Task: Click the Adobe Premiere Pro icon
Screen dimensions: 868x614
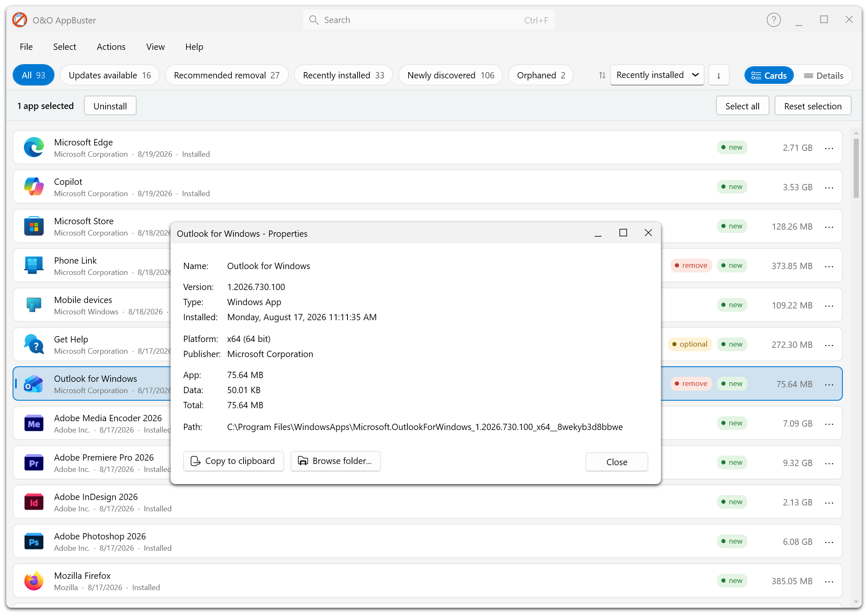Action: click(34, 463)
